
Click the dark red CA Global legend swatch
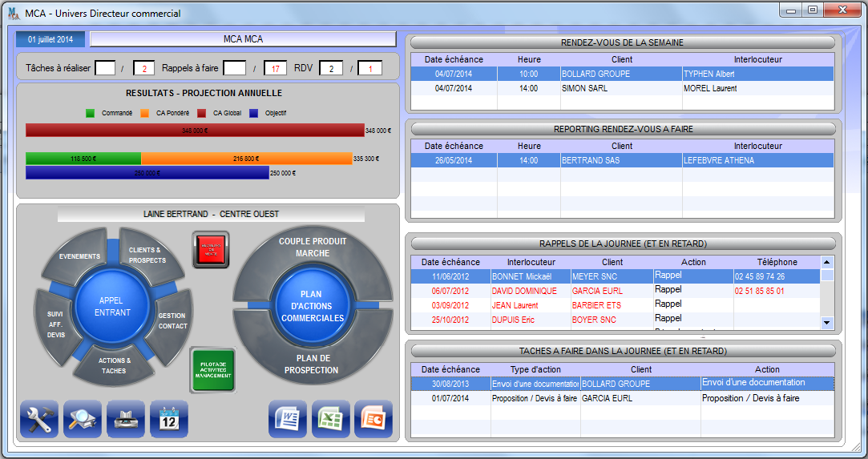(202, 113)
